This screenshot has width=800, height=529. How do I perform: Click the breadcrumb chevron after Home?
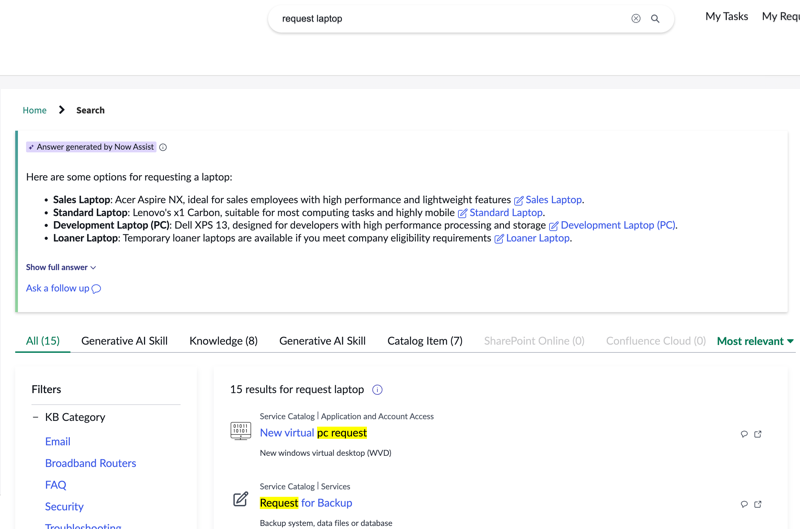point(62,110)
